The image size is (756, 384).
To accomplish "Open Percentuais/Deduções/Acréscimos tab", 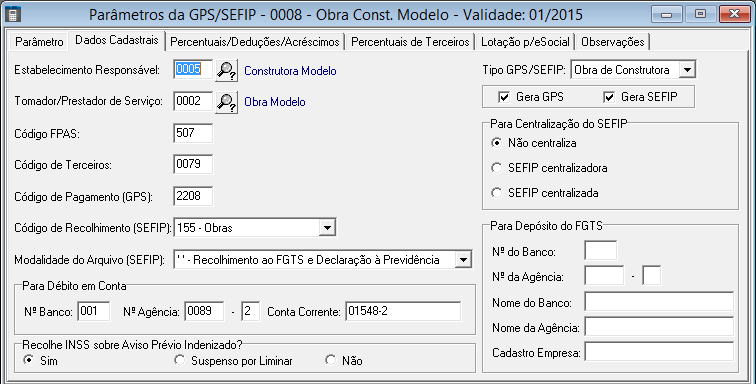I will [x=255, y=42].
